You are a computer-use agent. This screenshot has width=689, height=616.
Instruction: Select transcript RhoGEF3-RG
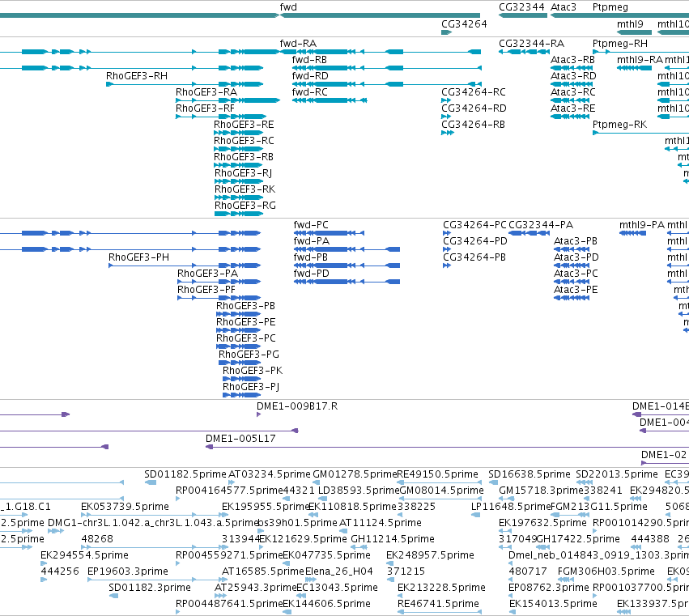pyautogui.click(x=239, y=215)
